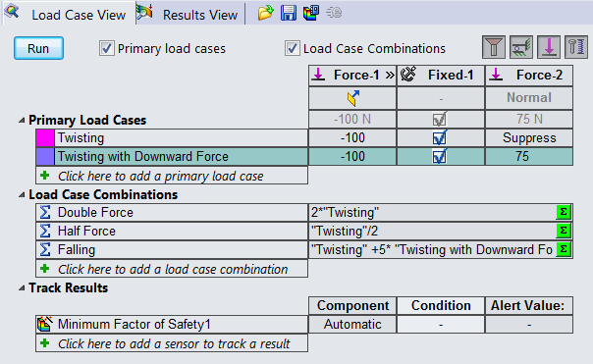Collapse the Track Results section
The height and width of the screenshot is (364, 593).
22,288
